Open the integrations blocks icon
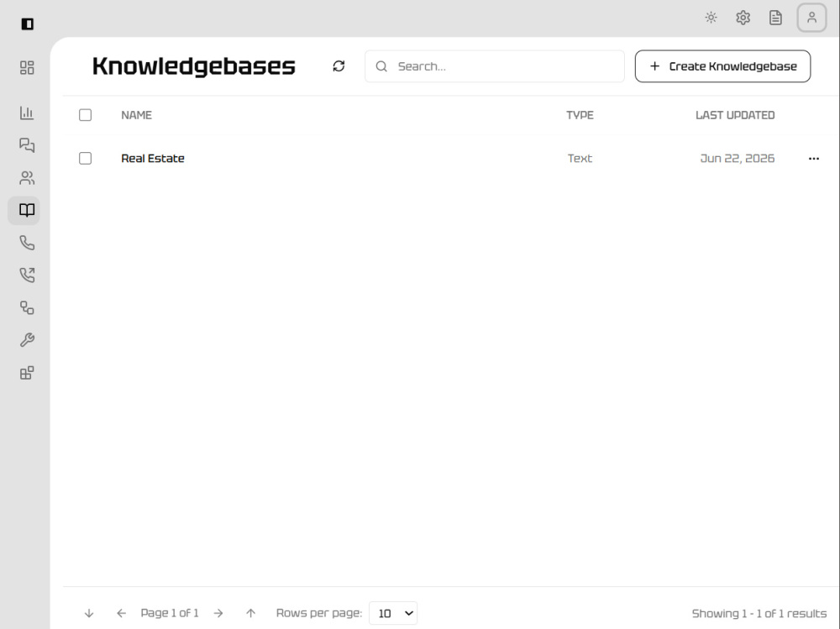This screenshot has height=629, width=840. (27, 372)
